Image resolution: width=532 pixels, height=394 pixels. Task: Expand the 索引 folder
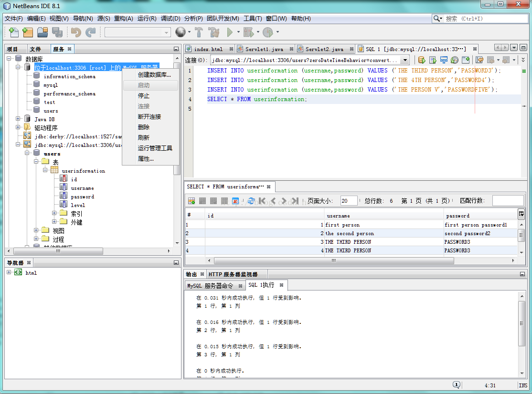[54, 213]
